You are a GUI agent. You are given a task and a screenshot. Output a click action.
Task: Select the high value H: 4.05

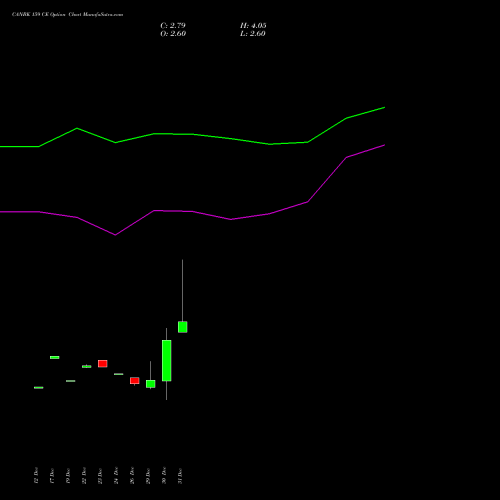click(253, 26)
